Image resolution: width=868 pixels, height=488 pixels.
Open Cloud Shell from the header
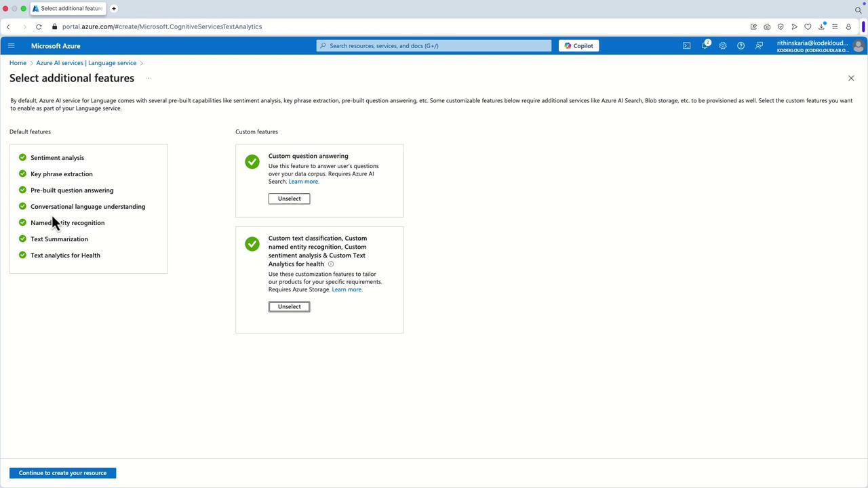pos(686,45)
